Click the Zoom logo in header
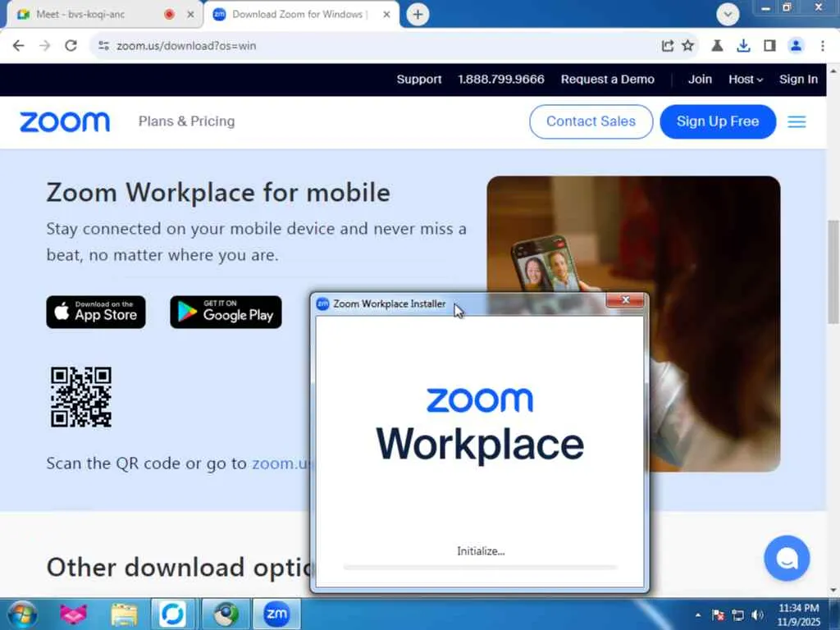This screenshot has height=630, width=840. 65,122
